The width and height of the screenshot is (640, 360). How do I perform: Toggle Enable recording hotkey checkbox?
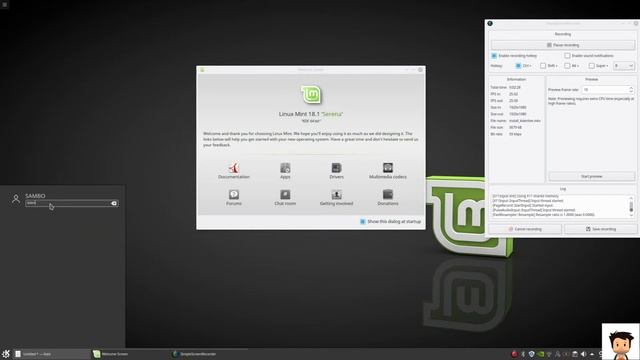click(494, 56)
